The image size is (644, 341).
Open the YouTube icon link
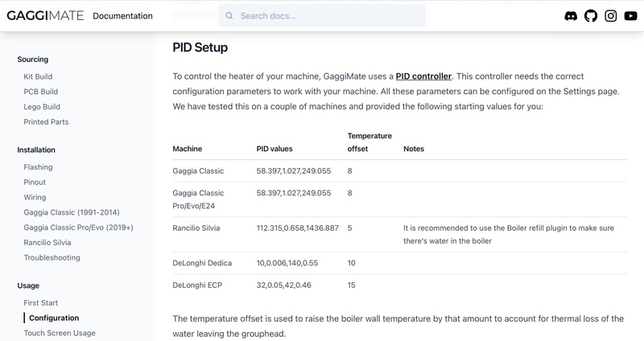click(x=630, y=16)
